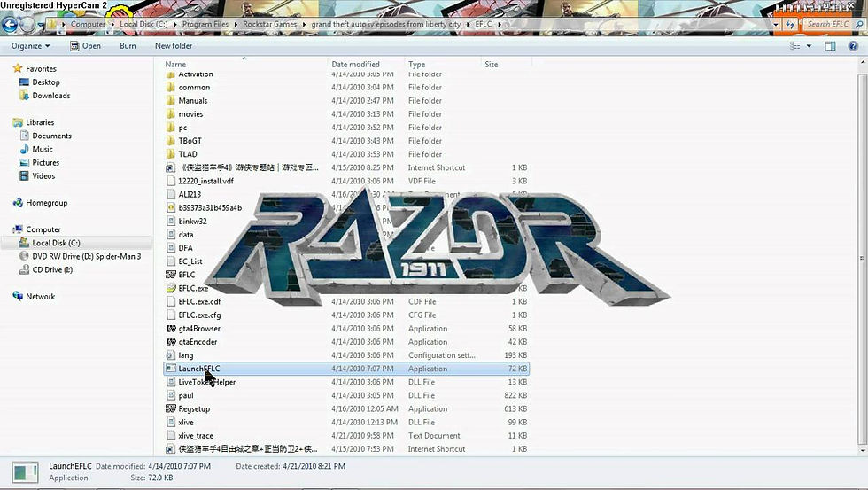The width and height of the screenshot is (868, 490).
Task: Select the gta4Browser application icon
Action: point(171,329)
